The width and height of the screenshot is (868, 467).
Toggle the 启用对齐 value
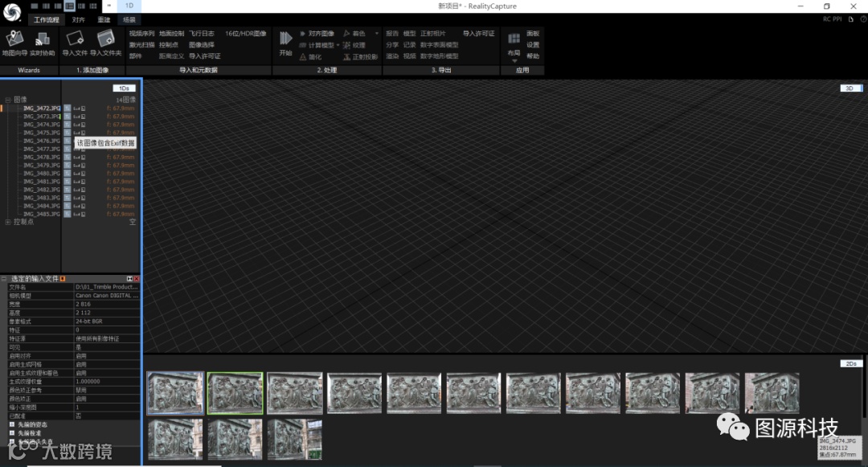click(107, 356)
